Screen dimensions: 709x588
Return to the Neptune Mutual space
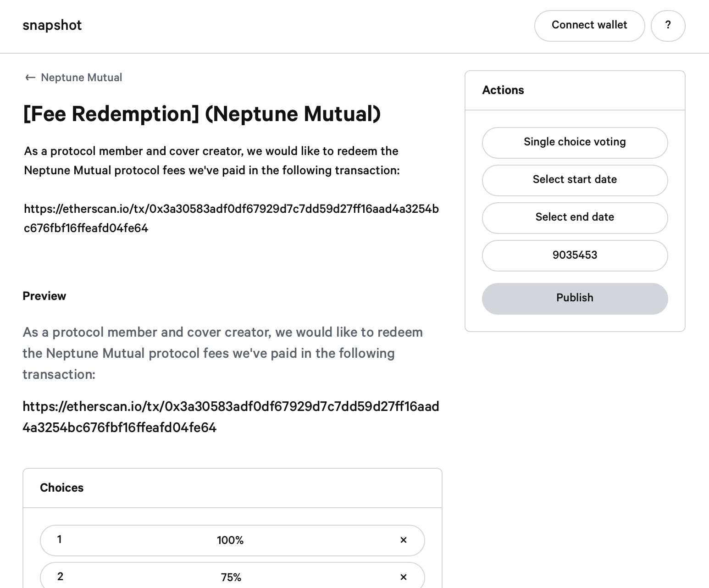click(x=81, y=78)
